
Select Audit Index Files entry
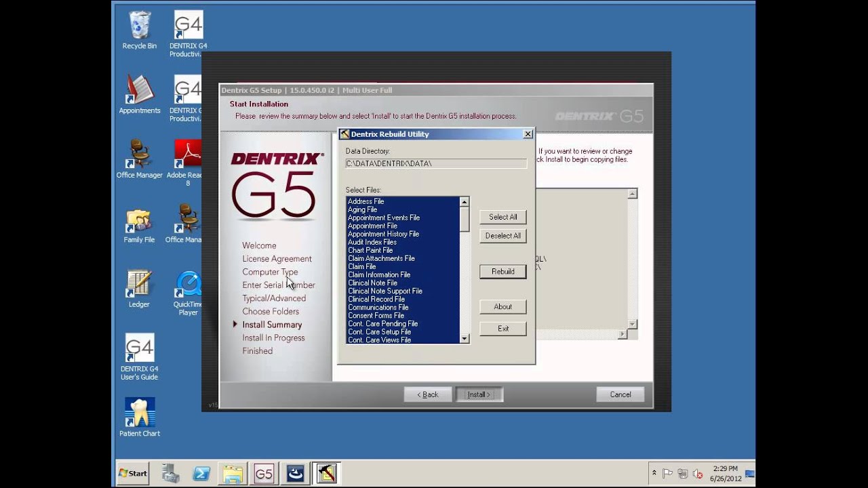point(403,242)
